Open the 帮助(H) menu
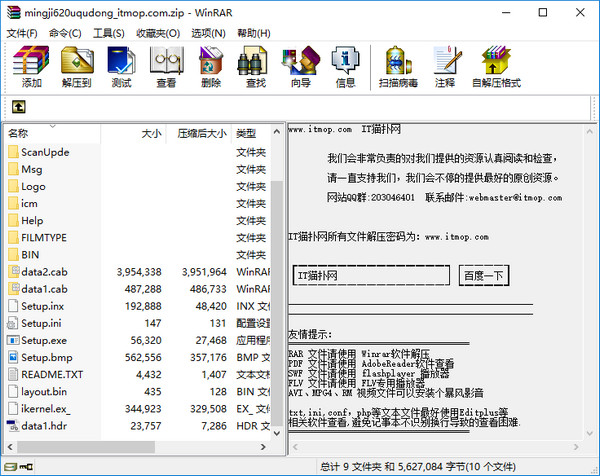The height and width of the screenshot is (476, 600). [254, 33]
